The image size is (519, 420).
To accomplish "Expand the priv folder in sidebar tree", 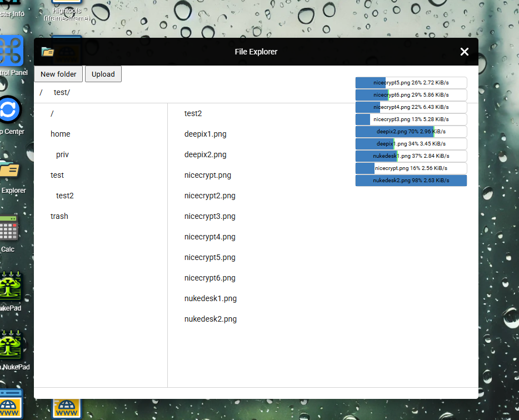I will click(x=62, y=154).
